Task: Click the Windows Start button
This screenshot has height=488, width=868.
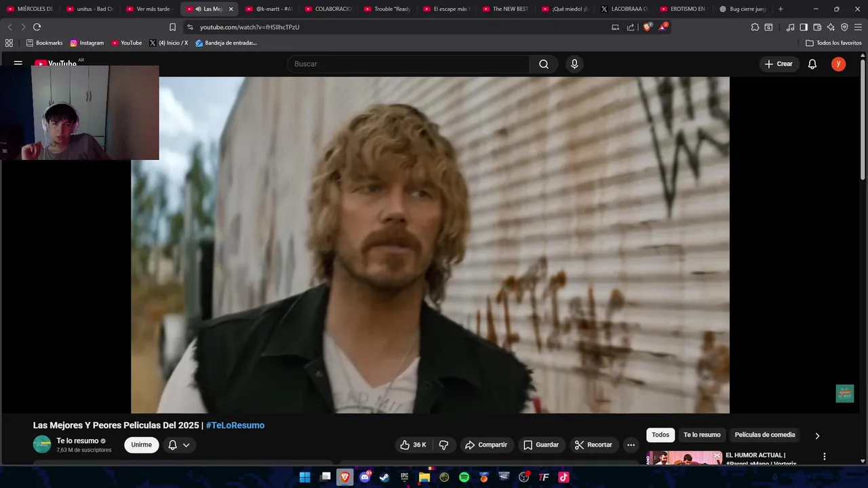Action: click(x=305, y=477)
